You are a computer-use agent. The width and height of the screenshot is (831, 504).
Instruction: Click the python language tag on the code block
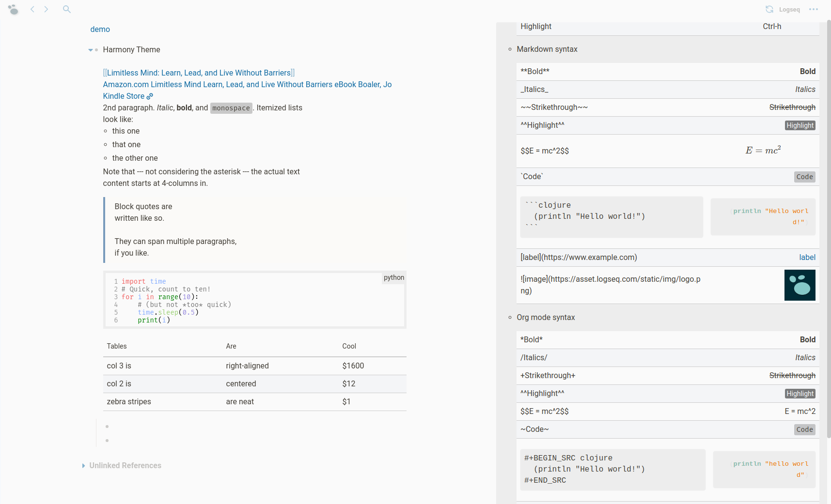click(x=394, y=277)
